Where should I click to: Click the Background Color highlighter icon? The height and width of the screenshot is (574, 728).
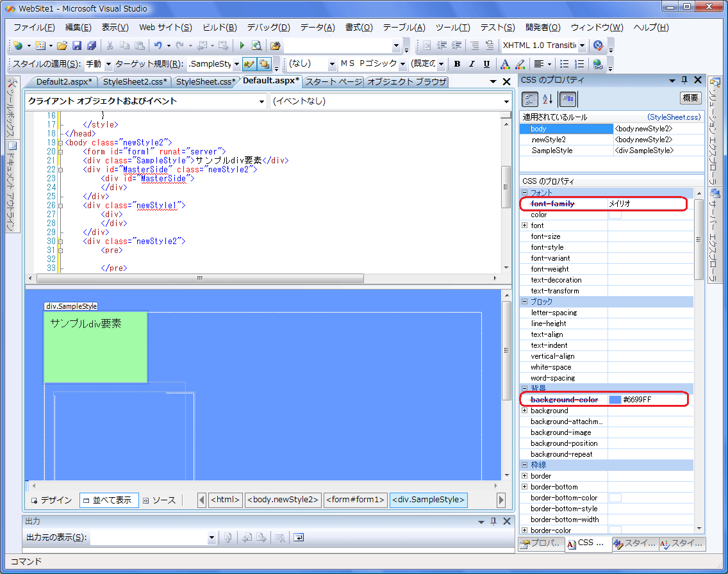[x=520, y=64]
